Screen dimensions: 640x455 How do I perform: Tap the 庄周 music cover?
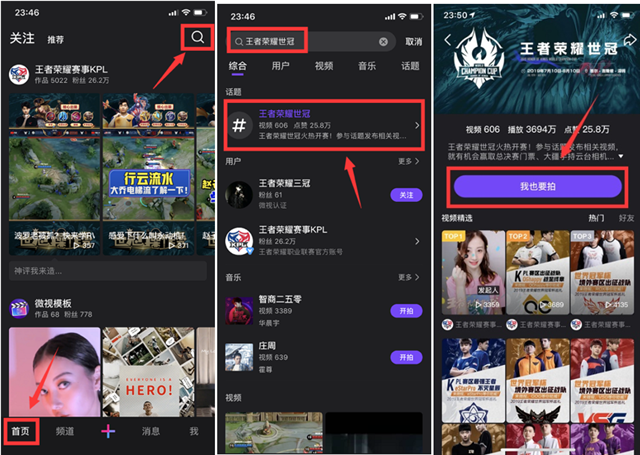(239, 357)
